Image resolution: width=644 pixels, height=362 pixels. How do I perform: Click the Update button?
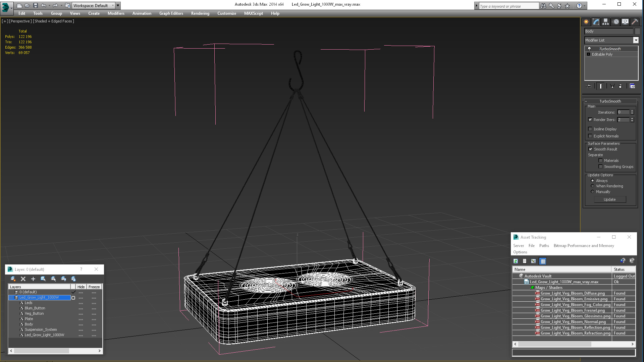609,199
